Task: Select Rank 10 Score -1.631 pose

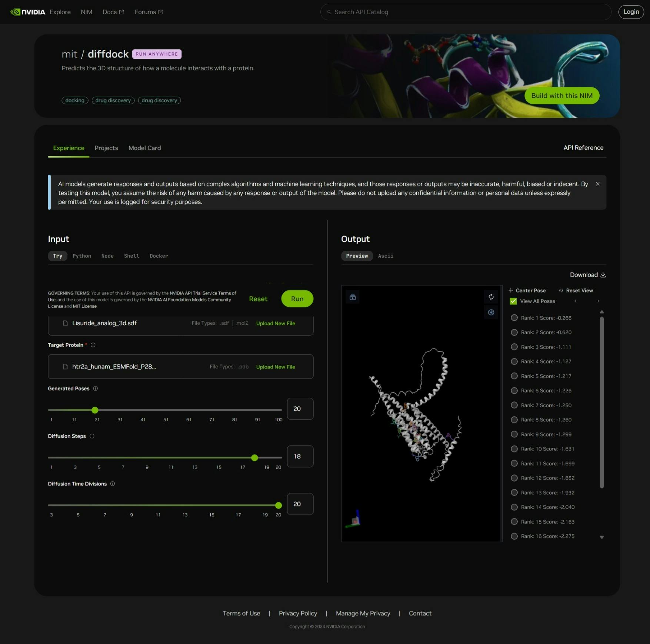Action: pyautogui.click(x=514, y=449)
